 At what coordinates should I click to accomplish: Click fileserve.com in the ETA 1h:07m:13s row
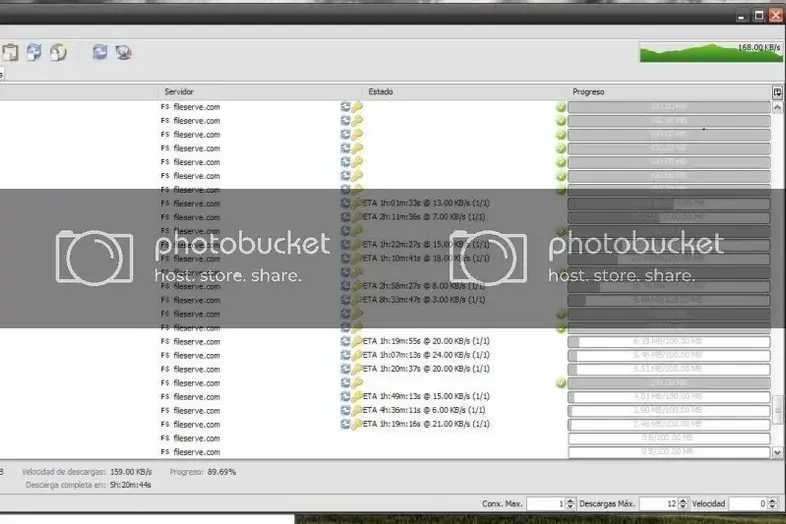click(x=196, y=356)
